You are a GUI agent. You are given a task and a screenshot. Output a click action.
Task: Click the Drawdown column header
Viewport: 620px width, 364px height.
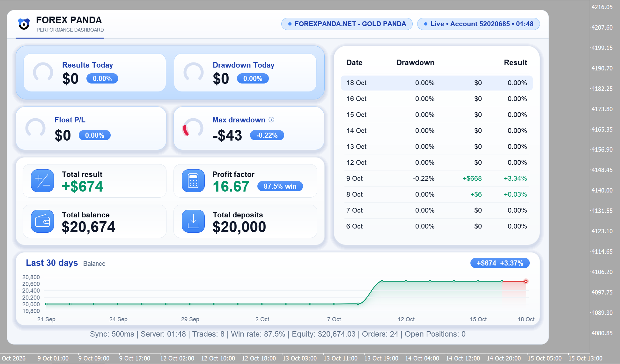415,62
